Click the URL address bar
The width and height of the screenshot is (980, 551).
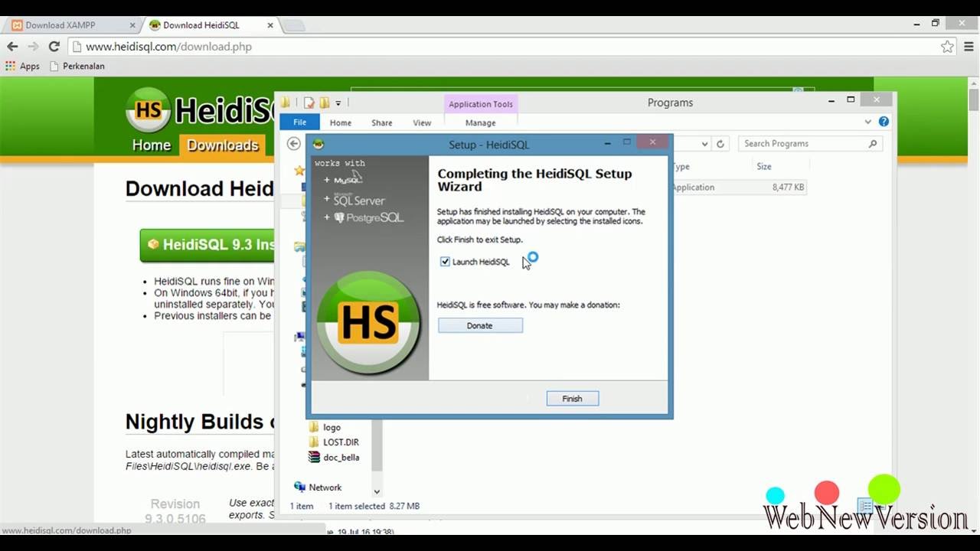[505, 47]
